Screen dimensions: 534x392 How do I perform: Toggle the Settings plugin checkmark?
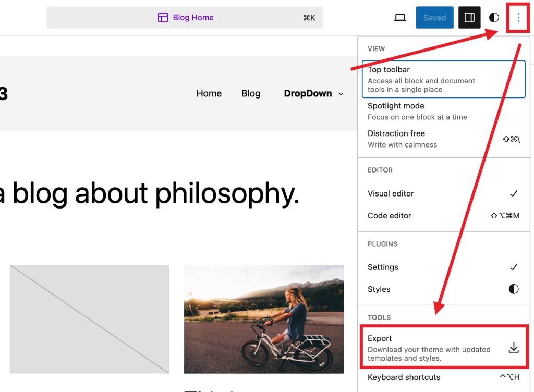click(x=513, y=267)
